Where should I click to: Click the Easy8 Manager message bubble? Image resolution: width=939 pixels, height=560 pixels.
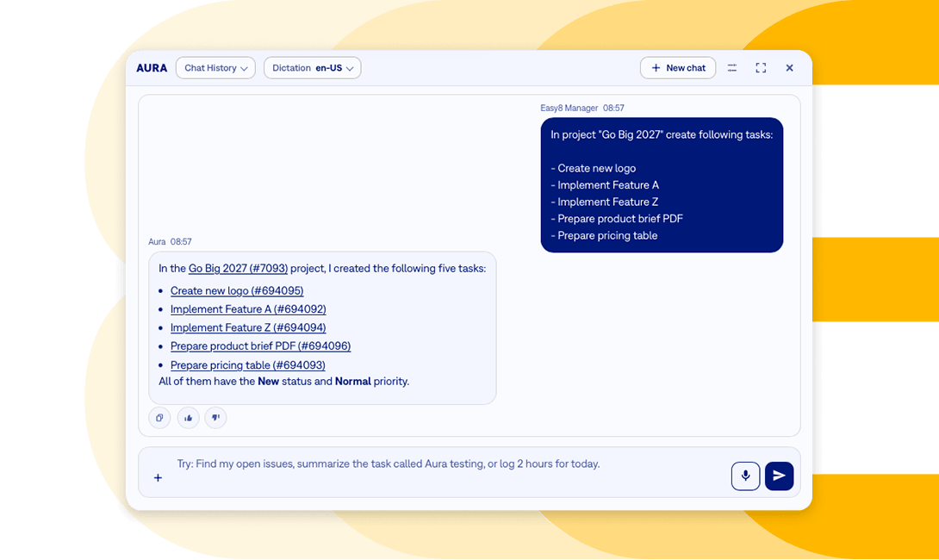coord(662,184)
